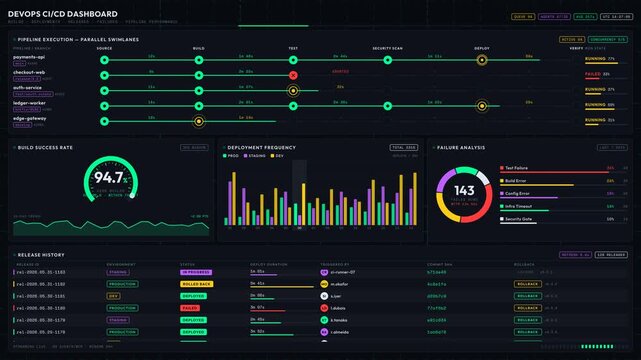641x360 pixels.
Task: Click the payments-api Security Scan node
Action: [x=388, y=60]
